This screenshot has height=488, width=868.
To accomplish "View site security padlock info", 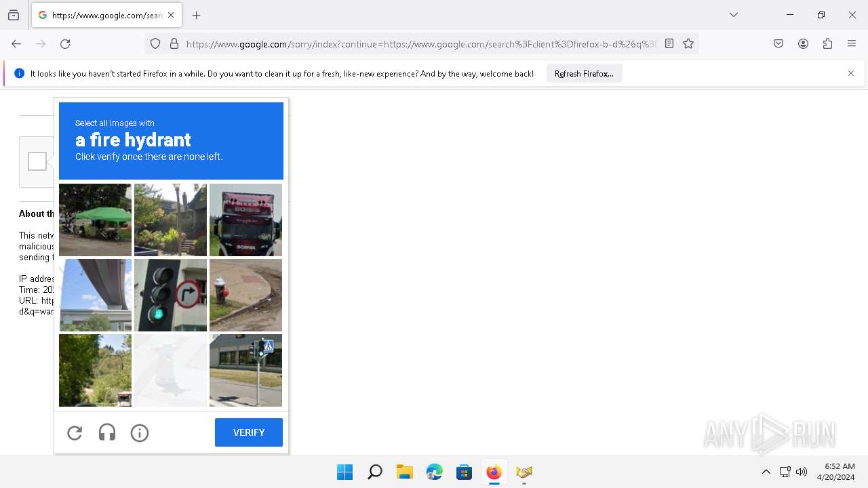I will 174,43.
